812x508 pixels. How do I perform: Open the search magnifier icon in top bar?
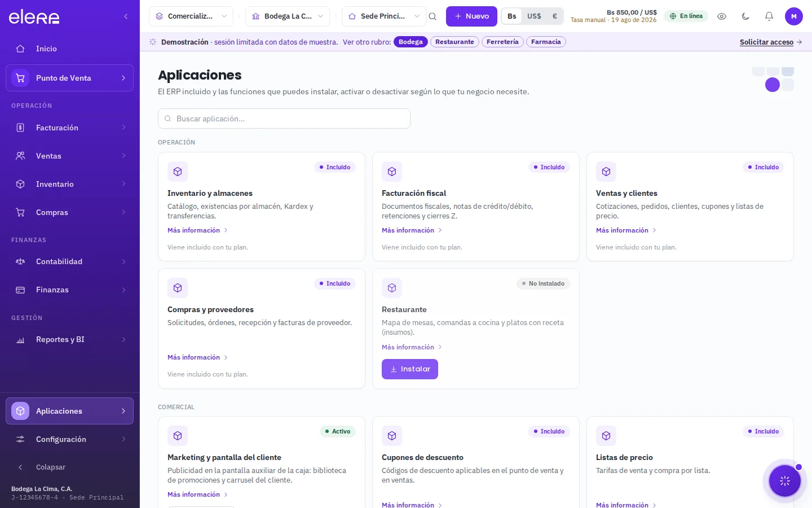tap(433, 16)
